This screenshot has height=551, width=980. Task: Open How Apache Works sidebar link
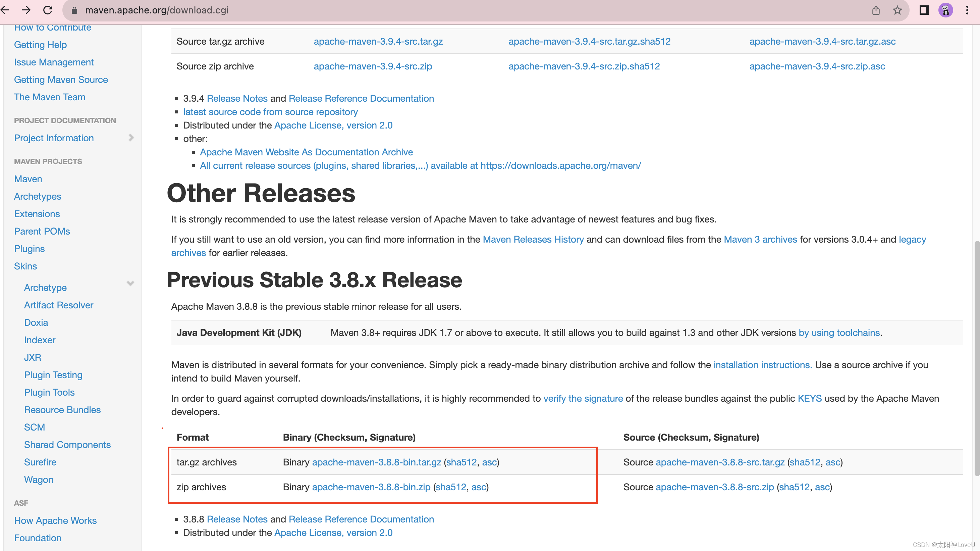click(x=55, y=520)
